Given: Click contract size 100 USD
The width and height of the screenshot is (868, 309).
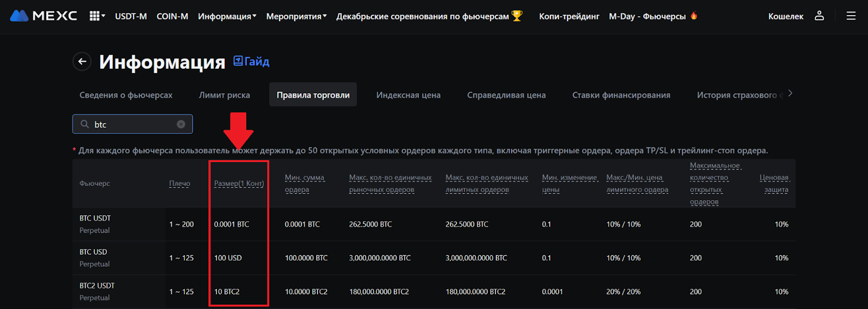Looking at the screenshot, I should pos(228,258).
